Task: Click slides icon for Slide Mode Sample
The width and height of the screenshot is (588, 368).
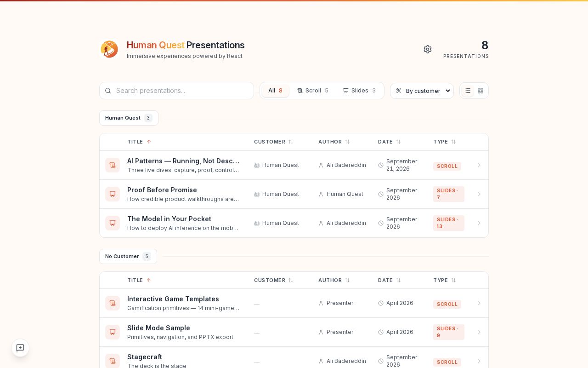Action: pyautogui.click(x=113, y=332)
